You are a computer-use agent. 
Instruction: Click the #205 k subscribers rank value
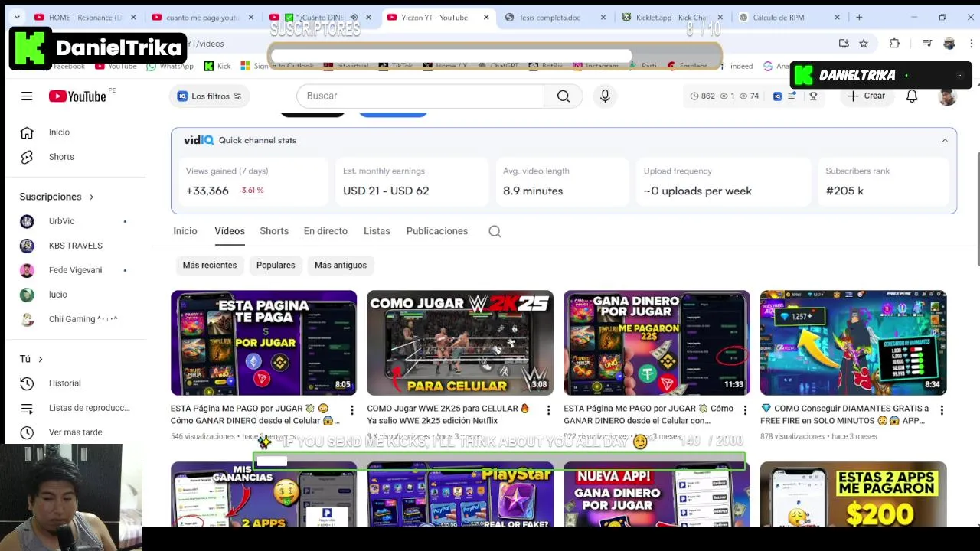(844, 191)
